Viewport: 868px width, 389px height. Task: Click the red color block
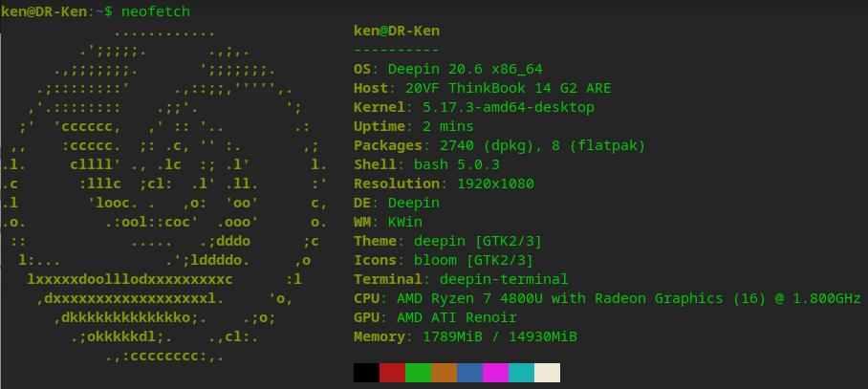pyautogui.click(x=393, y=373)
